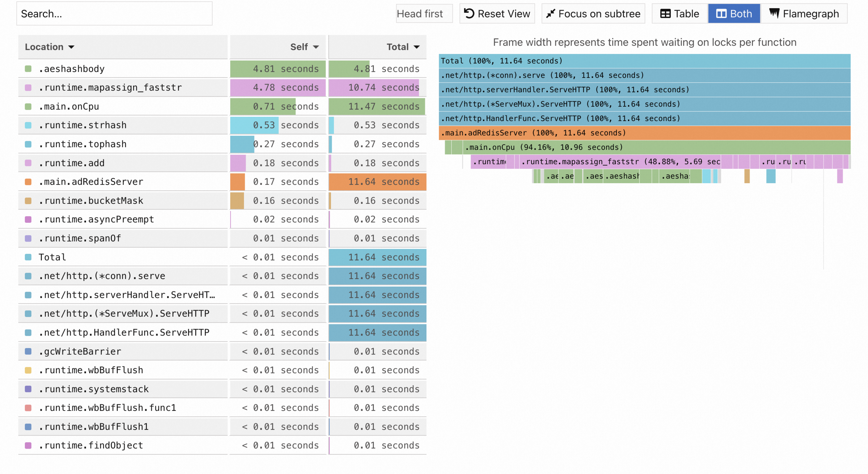The image size is (868, 474).
Task: Select the .net/http.(*ServeMux).ServeHTTP table row
Action: click(x=222, y=314)
